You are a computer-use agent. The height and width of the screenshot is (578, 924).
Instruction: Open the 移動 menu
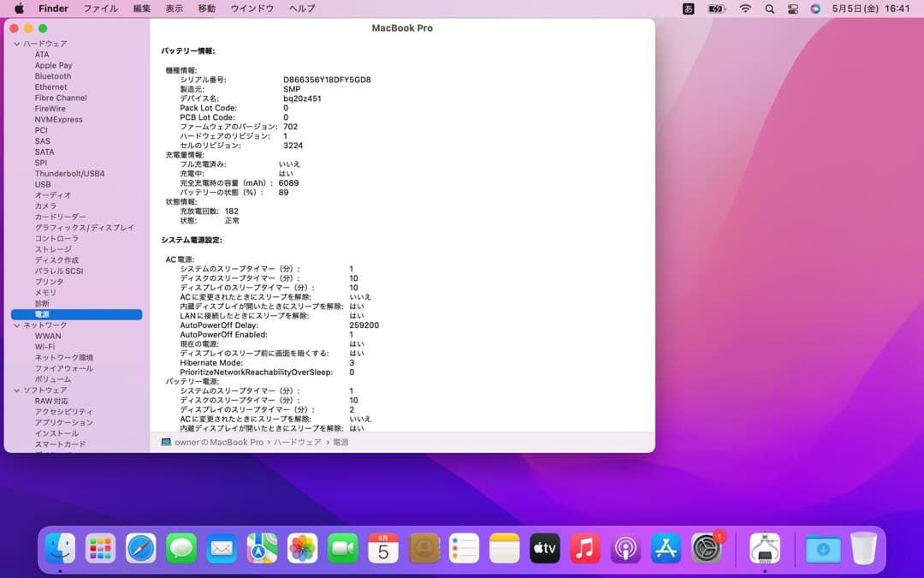(x=206, y=9)
